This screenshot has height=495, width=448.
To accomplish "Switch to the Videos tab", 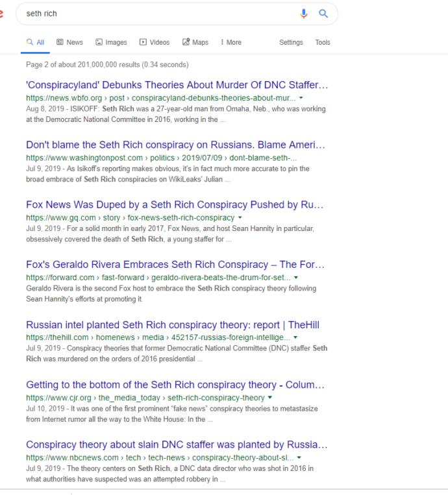I will point(155,42).
